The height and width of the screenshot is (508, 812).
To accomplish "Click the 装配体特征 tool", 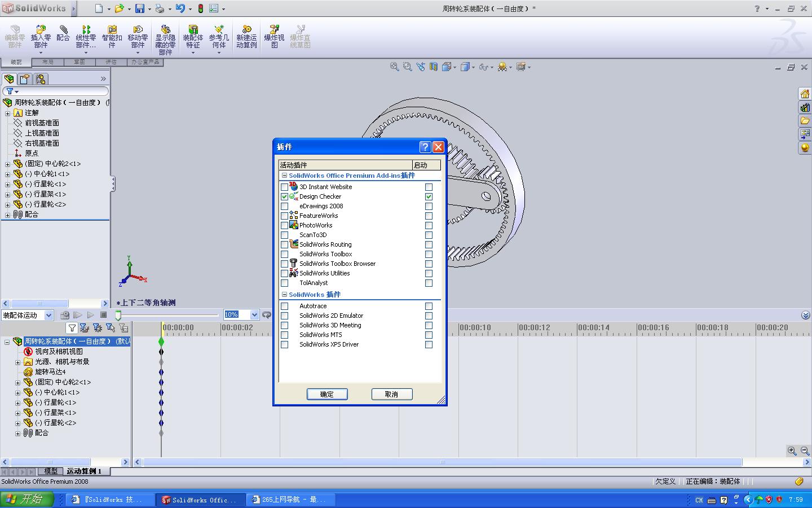I will 193,37.
